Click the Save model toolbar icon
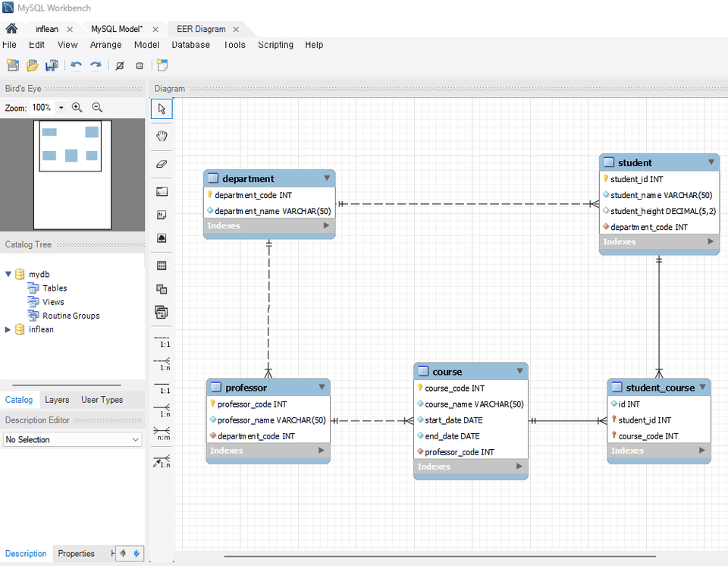 point(52,66)
